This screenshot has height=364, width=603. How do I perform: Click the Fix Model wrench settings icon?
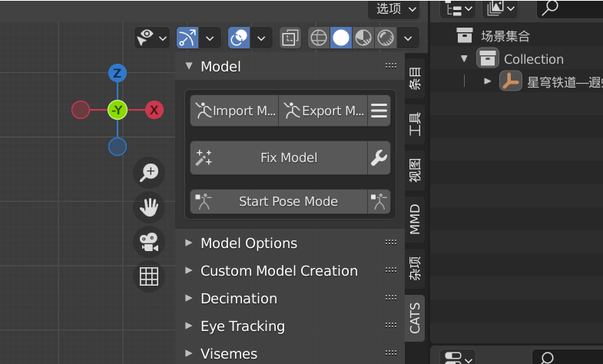tap(379, 157)
